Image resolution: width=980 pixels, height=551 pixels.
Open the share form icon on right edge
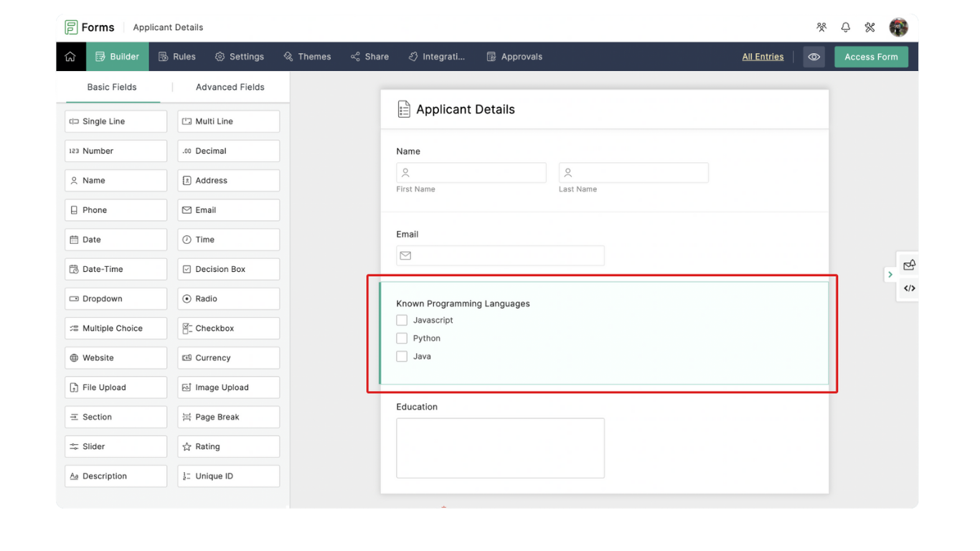[x=909, y=265]
